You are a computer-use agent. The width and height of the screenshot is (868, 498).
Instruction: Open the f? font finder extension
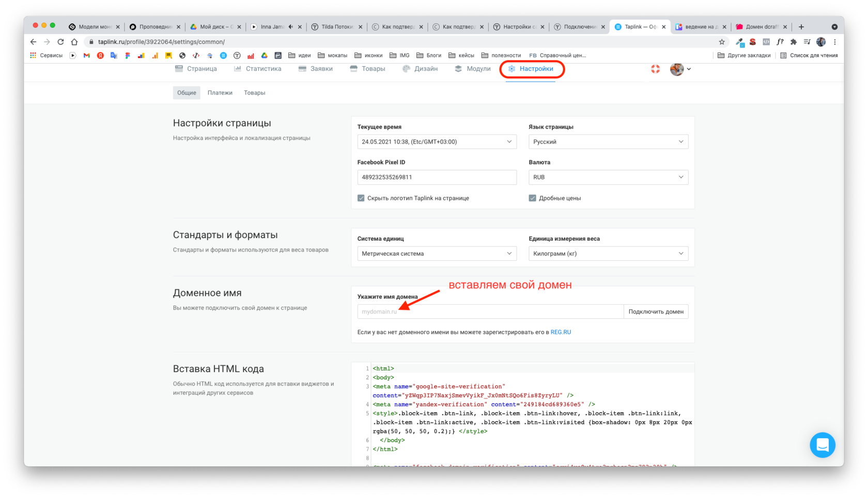coord(780,42)
